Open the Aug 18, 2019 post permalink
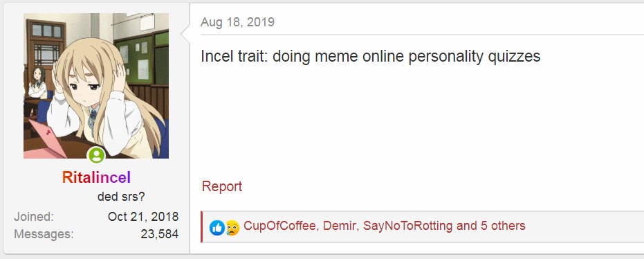 click(237, 21)
